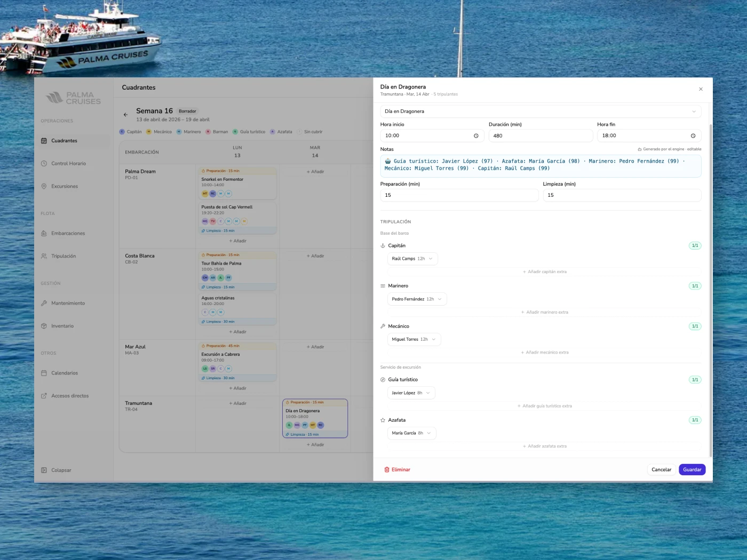Click the Limpieza (min) field
747x560 pixels.
click(622, 195)
